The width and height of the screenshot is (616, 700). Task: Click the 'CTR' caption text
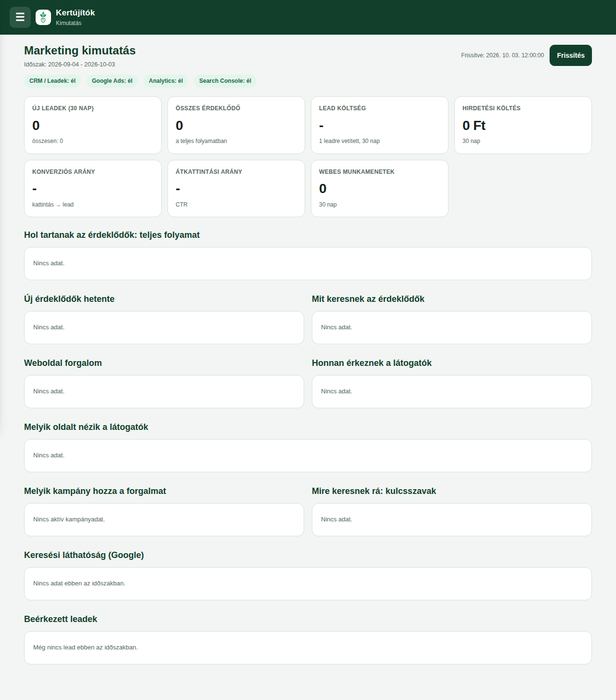[181, 205]
